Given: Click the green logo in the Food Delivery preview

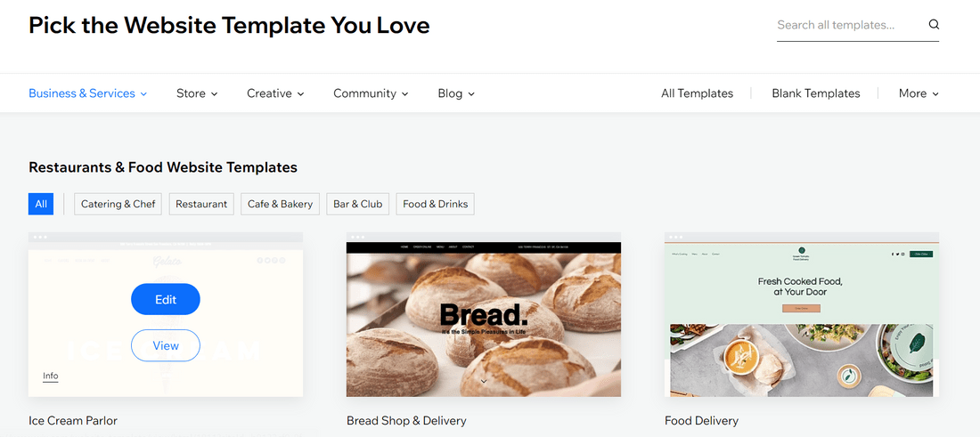Looking at the screenshot, I should click(801, 250).
